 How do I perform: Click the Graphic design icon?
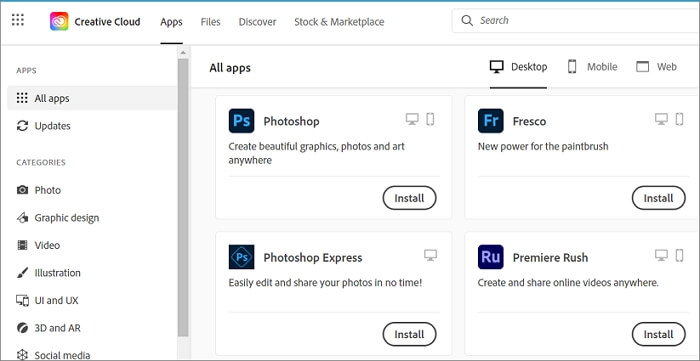pyautogui.click(x=22, y=218)
